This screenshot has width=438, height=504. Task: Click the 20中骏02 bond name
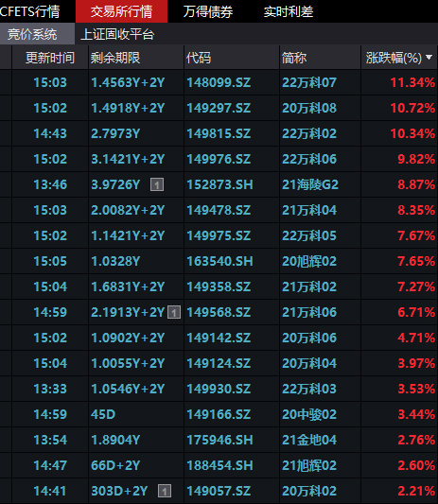tap(309, 414)
